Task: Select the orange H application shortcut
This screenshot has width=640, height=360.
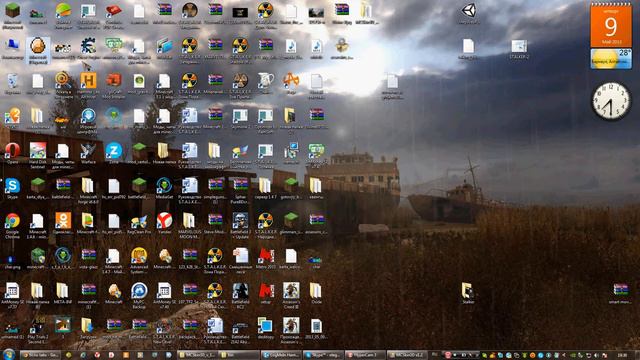Action: (88, 85)
